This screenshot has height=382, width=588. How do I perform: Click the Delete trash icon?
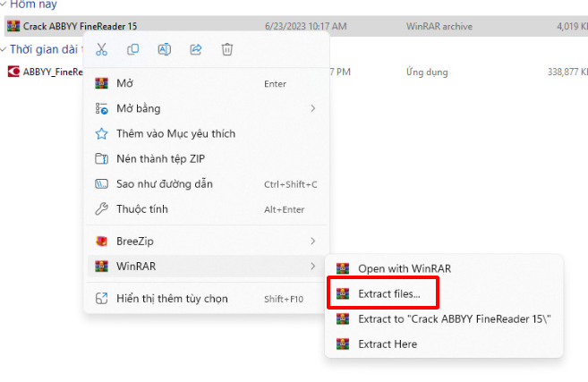coord(226,49)
